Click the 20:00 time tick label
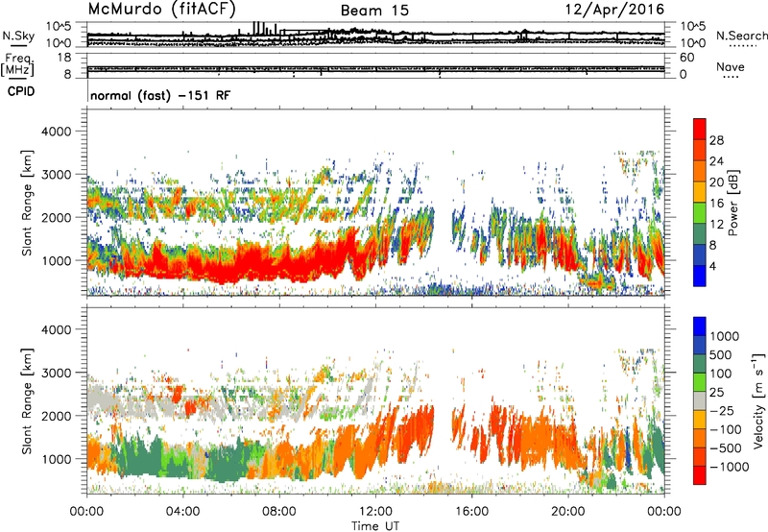Image resolution: width=768 pixels, height=532 pixels. (x=568, y=512)
